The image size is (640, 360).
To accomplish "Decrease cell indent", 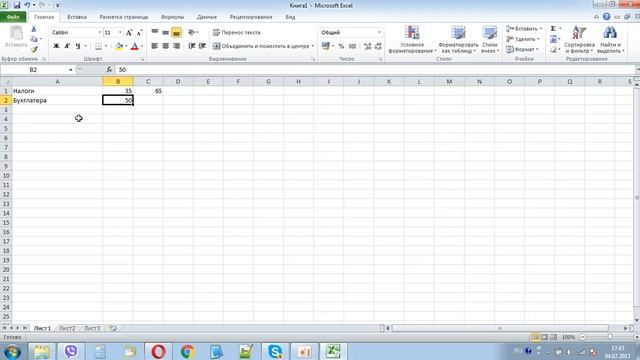I will [x=191, y=46].
